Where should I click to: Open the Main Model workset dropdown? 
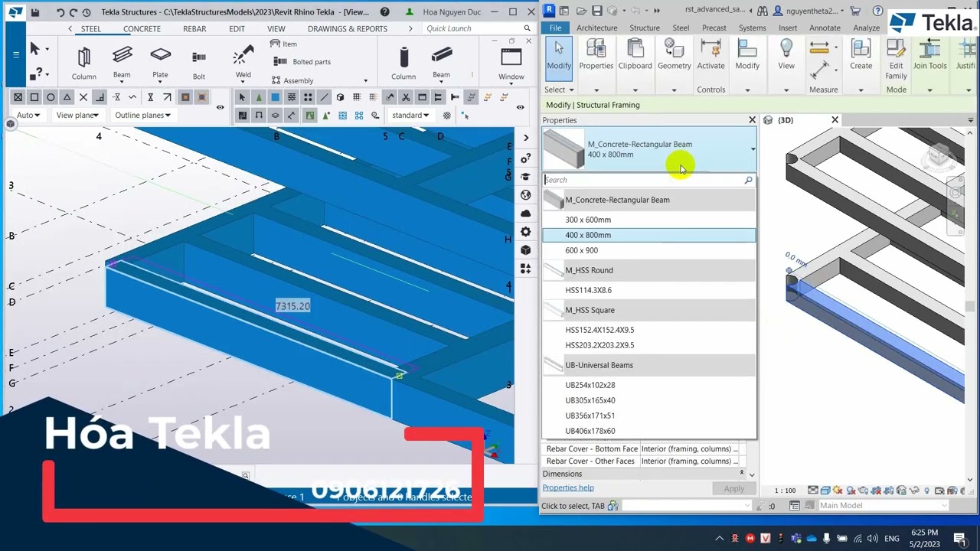point(883,505)
